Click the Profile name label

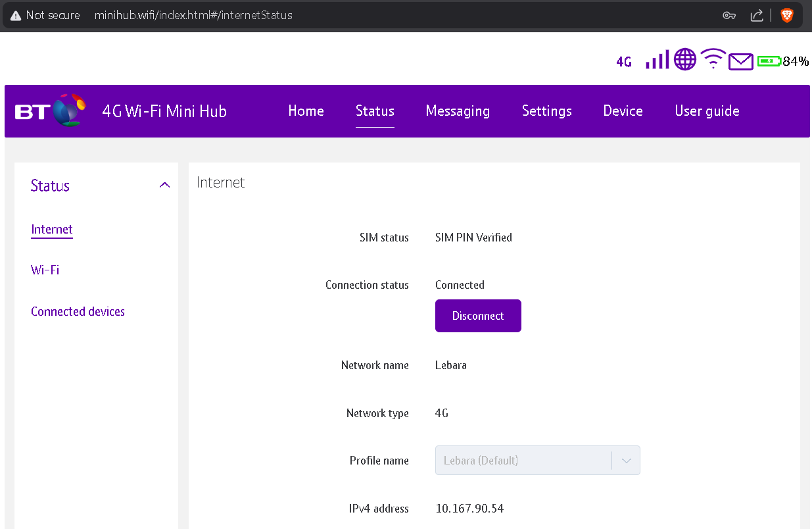[x=379, y=461]
